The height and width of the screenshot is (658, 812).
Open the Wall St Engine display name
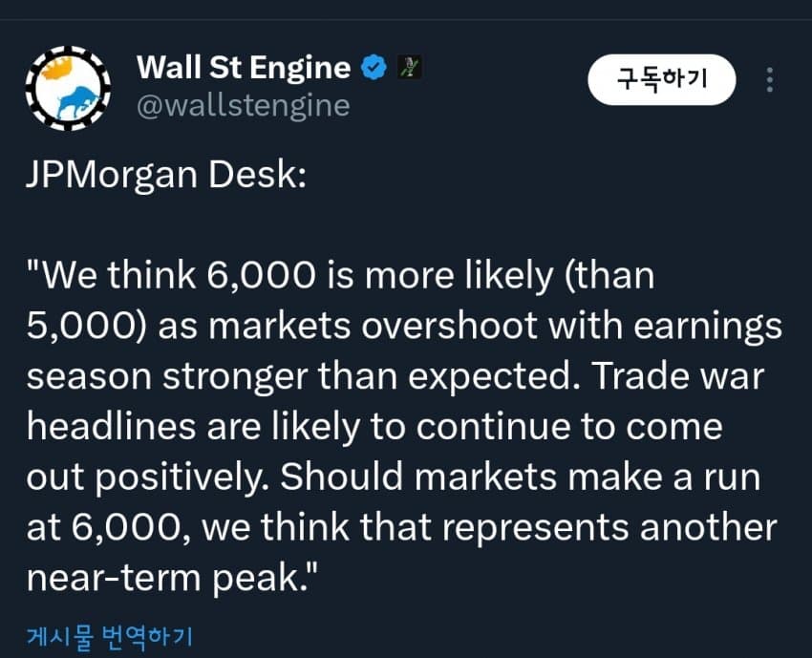coord(244,67)
